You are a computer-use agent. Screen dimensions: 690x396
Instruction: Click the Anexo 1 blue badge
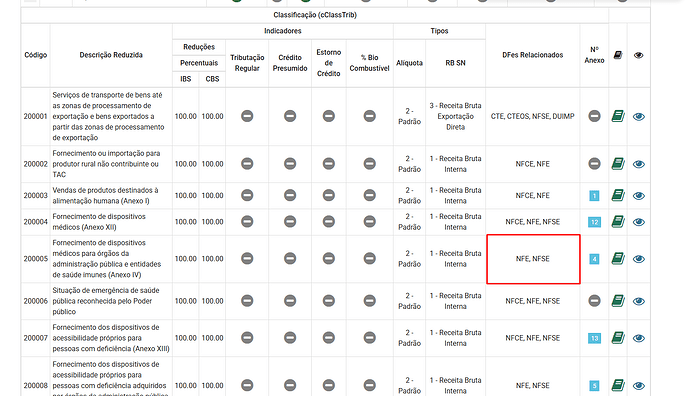pyautogui.click(x=594, y=195)
